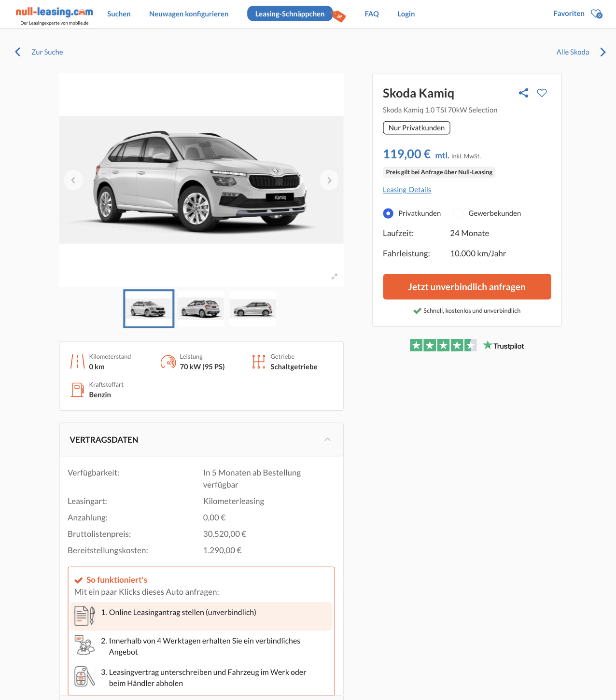Select the Gewerbekunden radio button
The image size is (616, 700).
(x=458, y=213)
